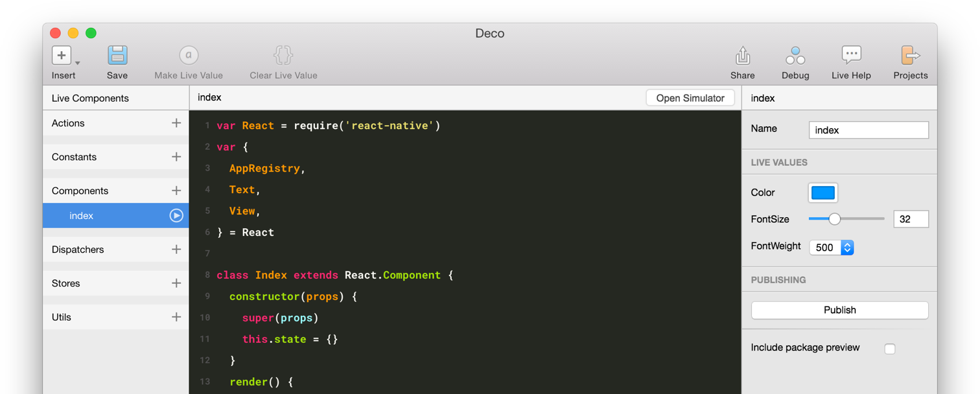This screenshot has height=394, width=980.
Task: Click the index tab above the editor
Action: (209, 97)
